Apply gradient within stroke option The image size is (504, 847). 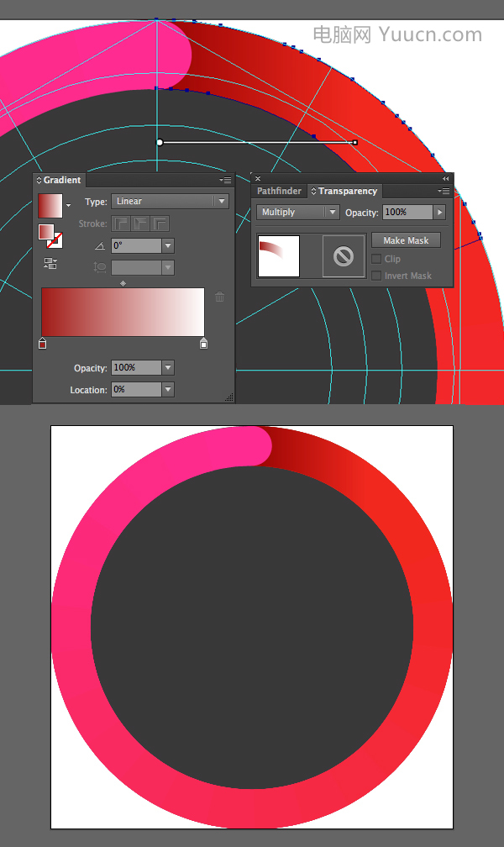click(121, 224)
